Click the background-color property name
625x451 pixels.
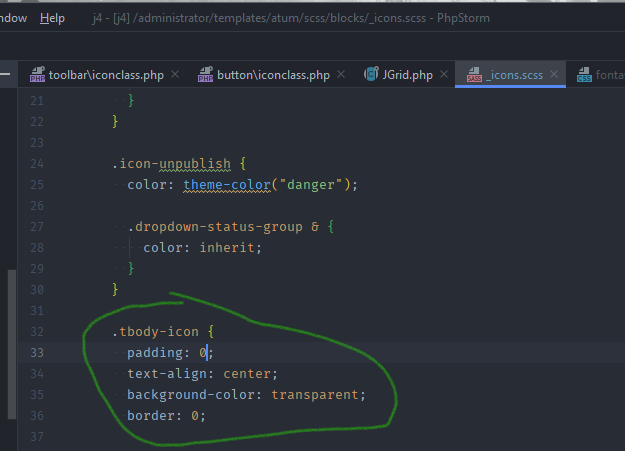tap(191, 395)
